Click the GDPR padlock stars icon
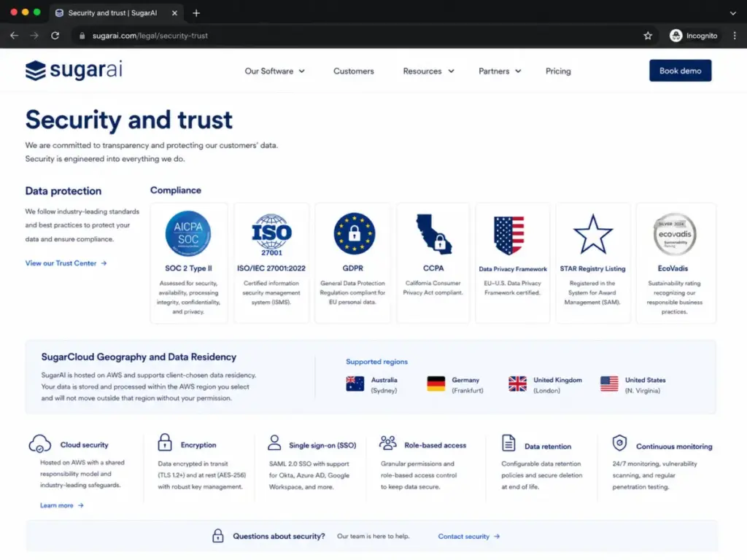 354,234
